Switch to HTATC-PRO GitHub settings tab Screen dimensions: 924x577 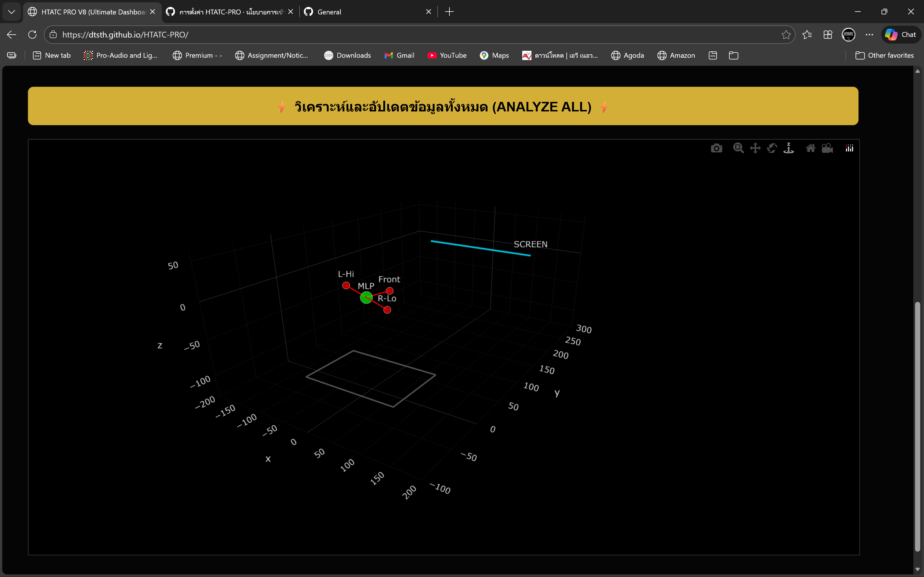(x=230, y=12)
